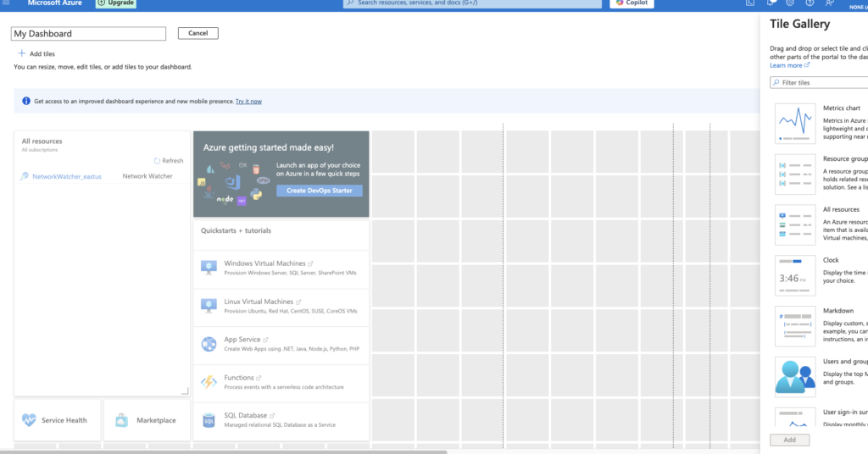
Task: Click the Windows Virtual Machines monitor icon
Action: pos(209,268)
